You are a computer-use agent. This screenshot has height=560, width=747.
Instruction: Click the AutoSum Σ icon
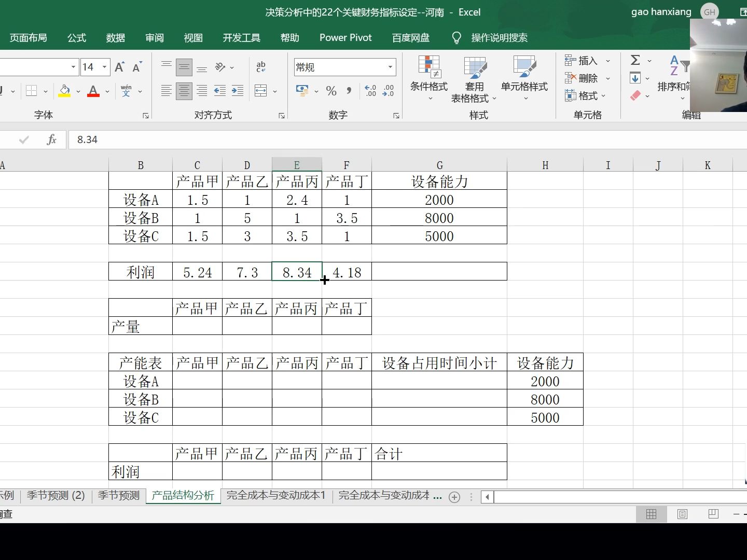637,59
